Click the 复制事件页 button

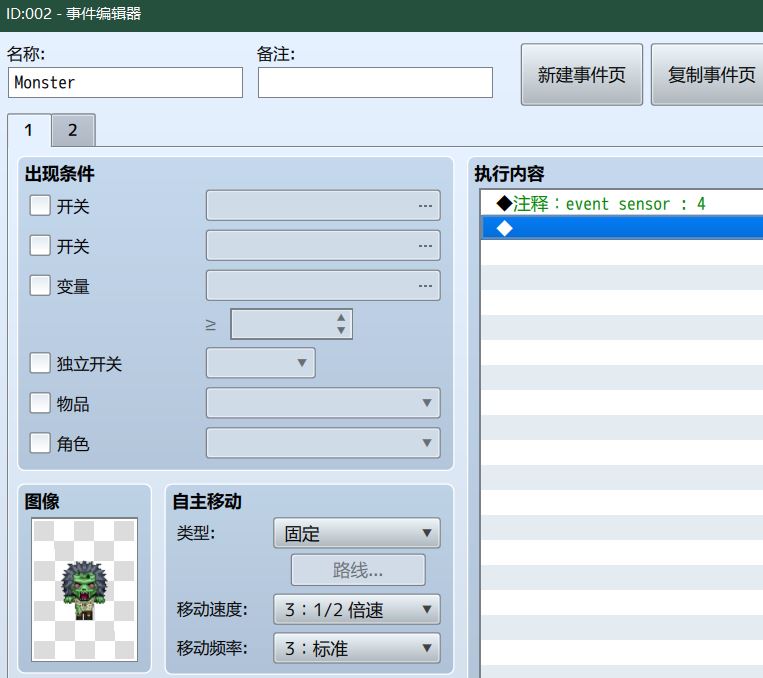pos(709,74)
